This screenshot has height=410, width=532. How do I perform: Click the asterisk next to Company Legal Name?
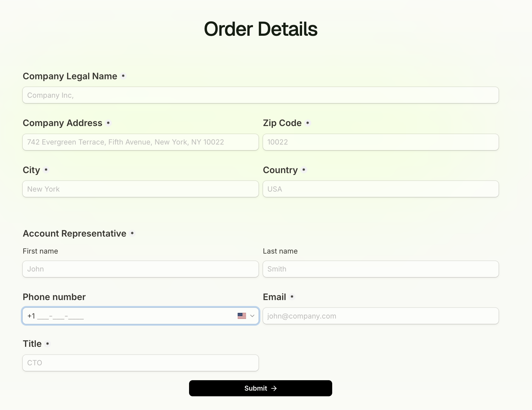pyautogui.click(x=123, y=76)
